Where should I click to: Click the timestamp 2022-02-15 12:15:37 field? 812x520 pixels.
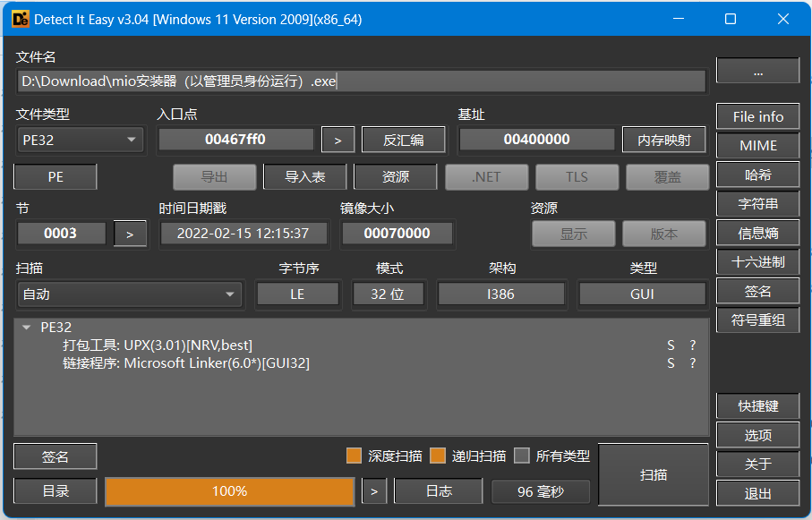pos(244,233)
